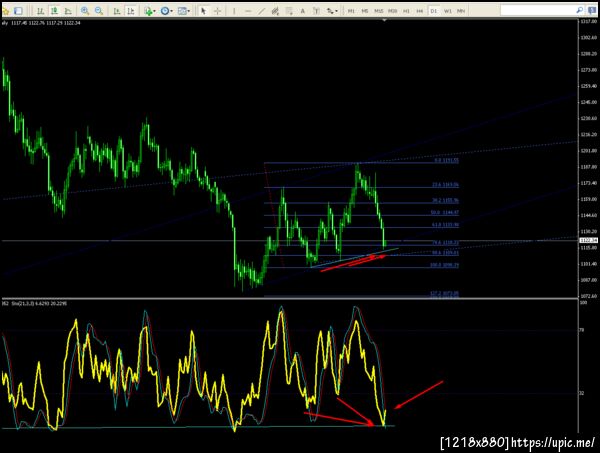
Task: Click the Fibonacci 23.6 level label
Action: pyautogui.click(x=445, y=184)
